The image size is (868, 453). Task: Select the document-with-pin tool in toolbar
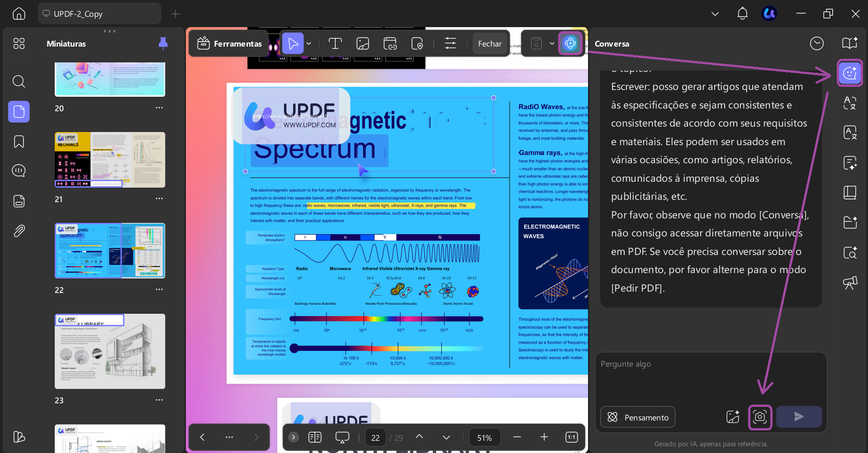[x=417, y=43]
